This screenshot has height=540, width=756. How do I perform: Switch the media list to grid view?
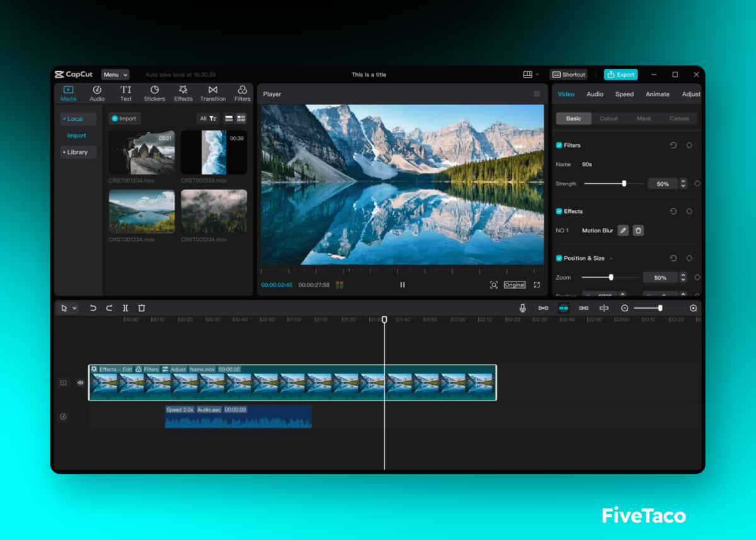(241, 118)
